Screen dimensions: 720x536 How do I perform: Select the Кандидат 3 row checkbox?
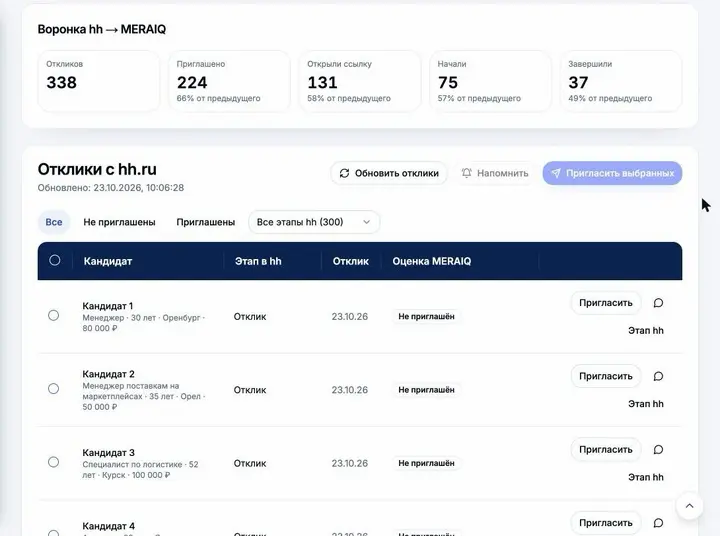pos(53,462)
